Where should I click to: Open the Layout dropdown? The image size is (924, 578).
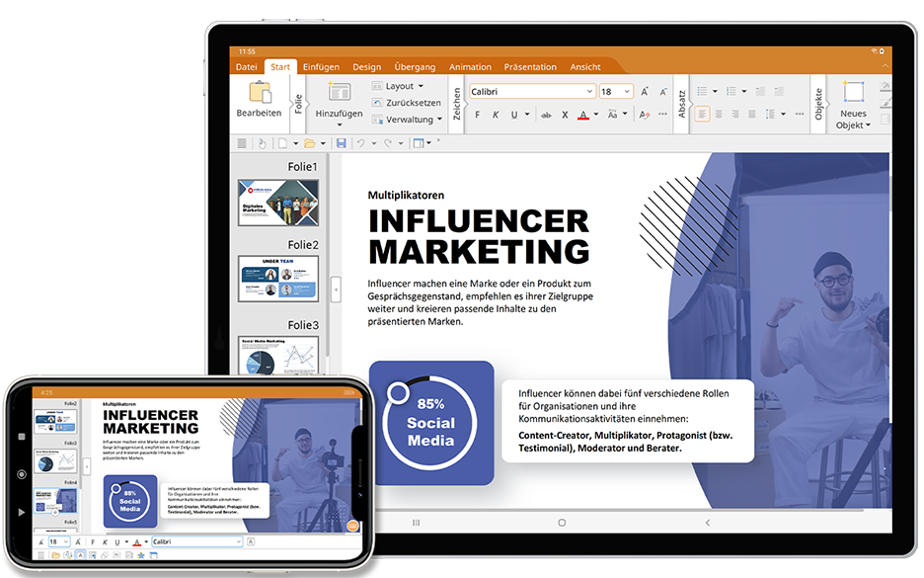(399, 86)
